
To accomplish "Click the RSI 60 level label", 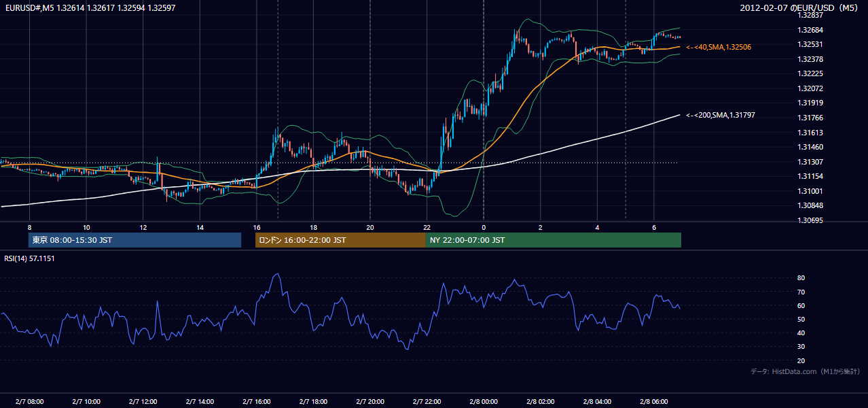I will point(801,305).
